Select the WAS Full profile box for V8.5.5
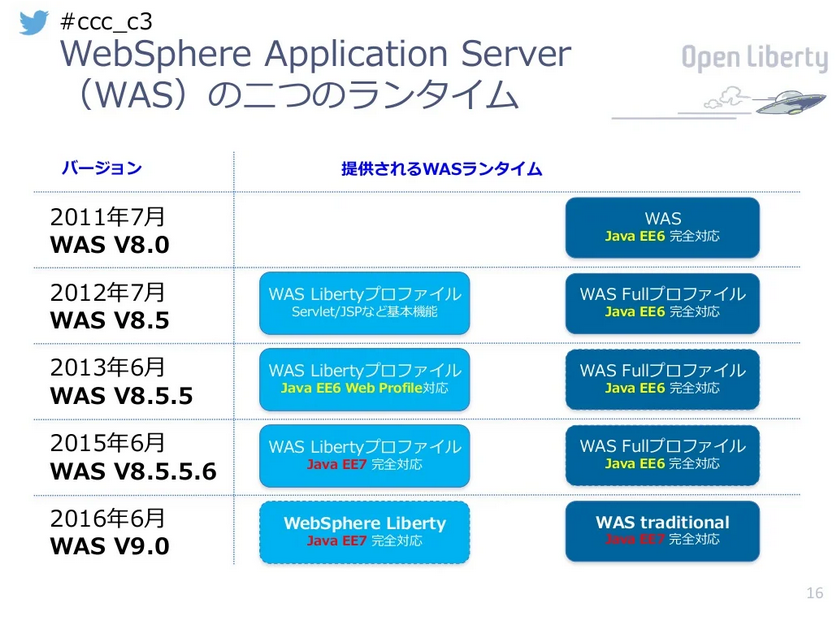This screenshot has height=618, width=836. click(662, 379)
